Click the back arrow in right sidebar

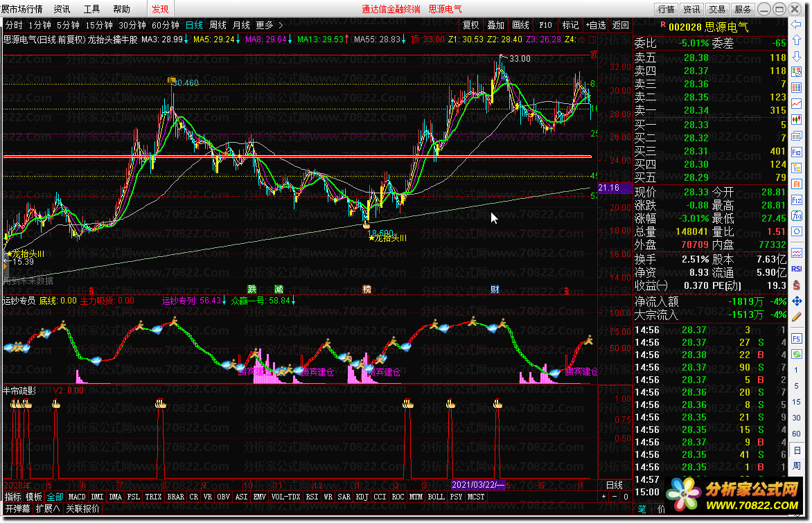pos(797,24)
